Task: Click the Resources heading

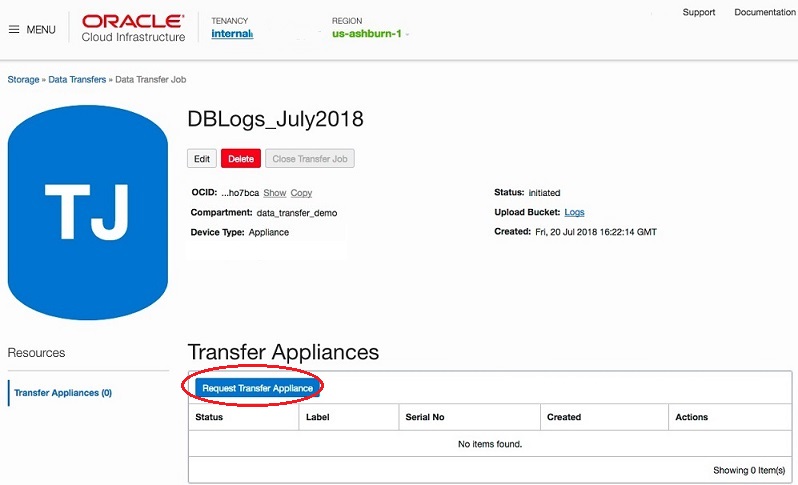Action: point(36,353)
